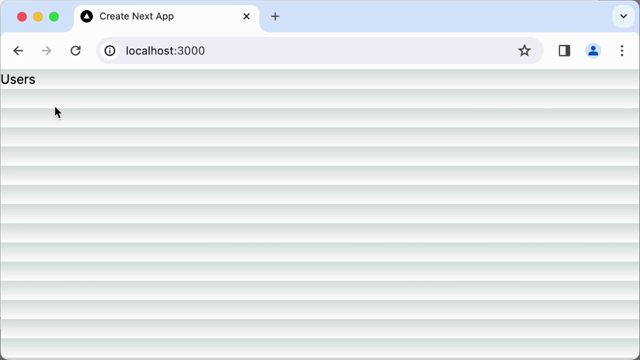Go back with the back arrow

click(x=18, y=51)
